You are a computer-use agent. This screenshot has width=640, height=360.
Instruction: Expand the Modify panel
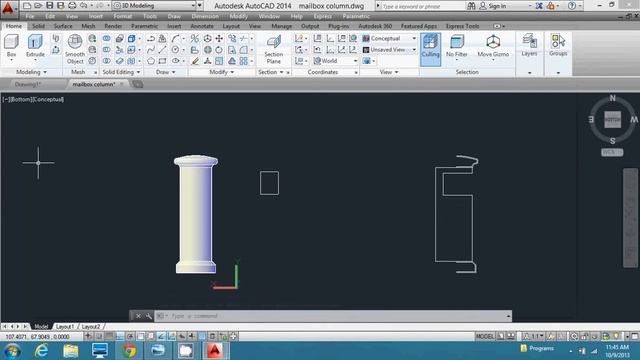point(222,72)
